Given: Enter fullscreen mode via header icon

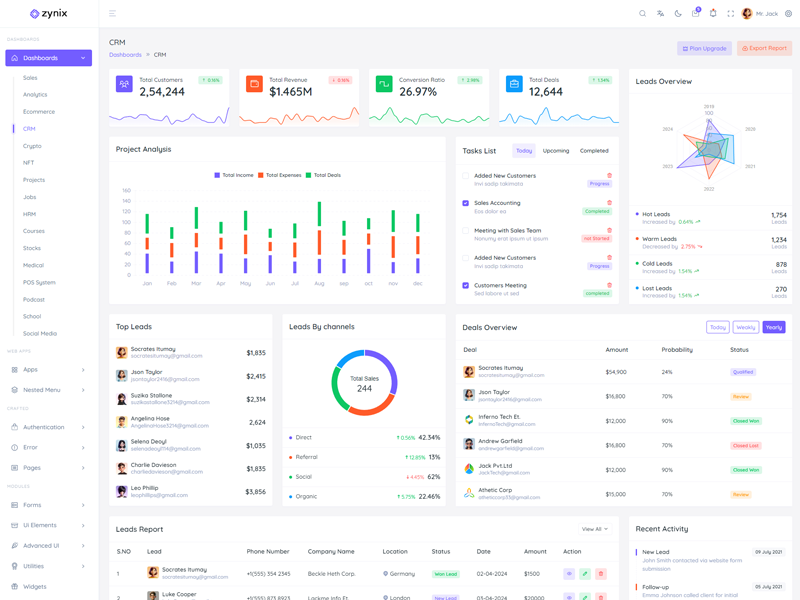Looking at the screenshot, I should click(x=730, y=14).
